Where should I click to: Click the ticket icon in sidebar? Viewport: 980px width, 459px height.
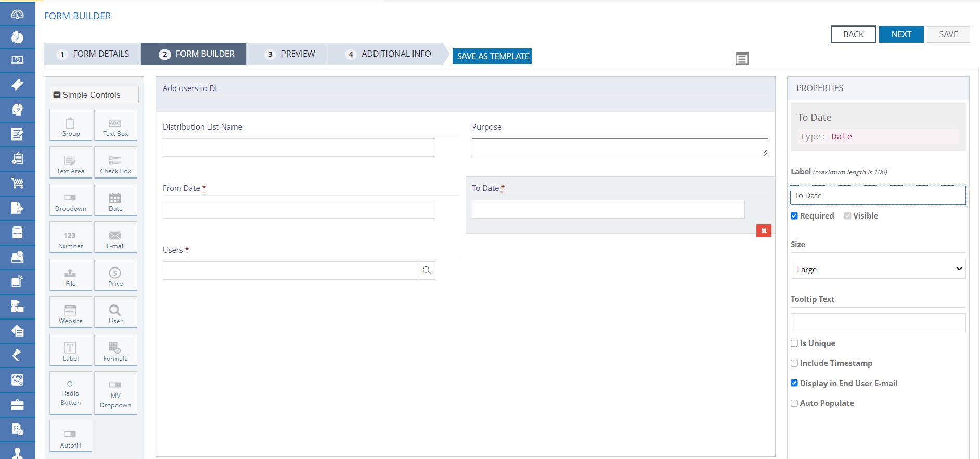(17, 84)
